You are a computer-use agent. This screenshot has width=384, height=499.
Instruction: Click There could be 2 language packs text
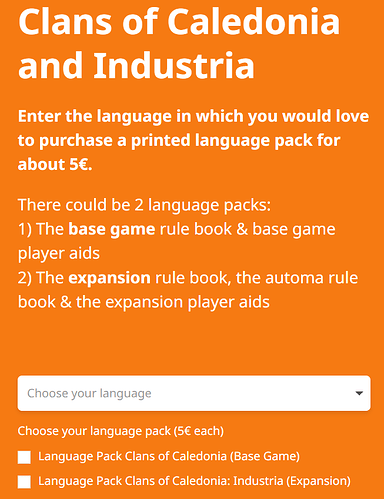click(144, 205)
